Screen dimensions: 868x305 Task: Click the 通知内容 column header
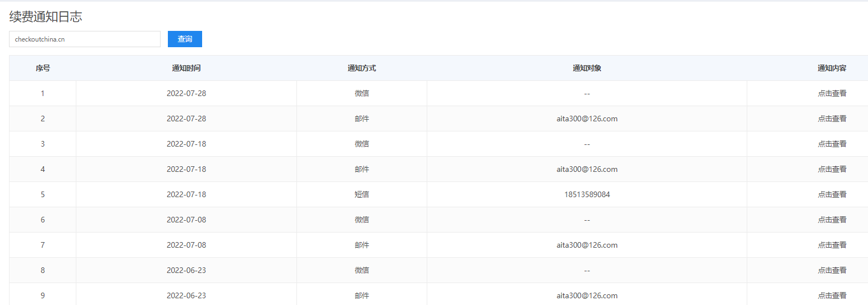832,69
